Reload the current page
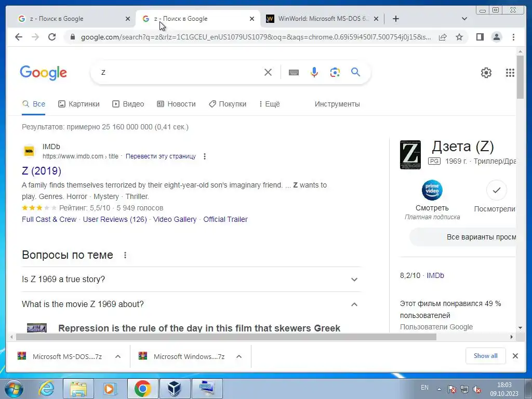This screenshot has height=399, width=532. (x=52, y=37)
